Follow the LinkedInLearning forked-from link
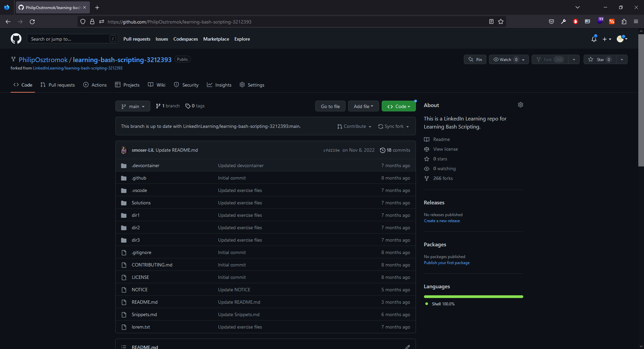The width and height of the screenshot is (644, 349). click(77, 68)
